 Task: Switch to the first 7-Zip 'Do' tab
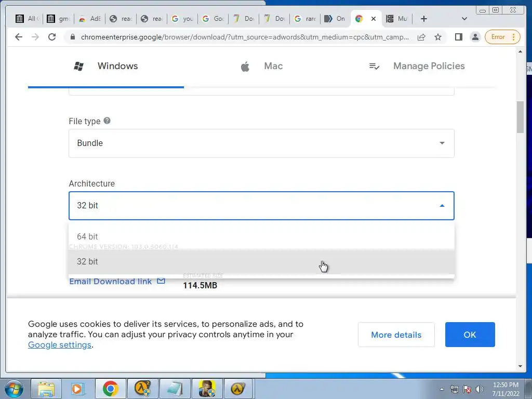244,19
